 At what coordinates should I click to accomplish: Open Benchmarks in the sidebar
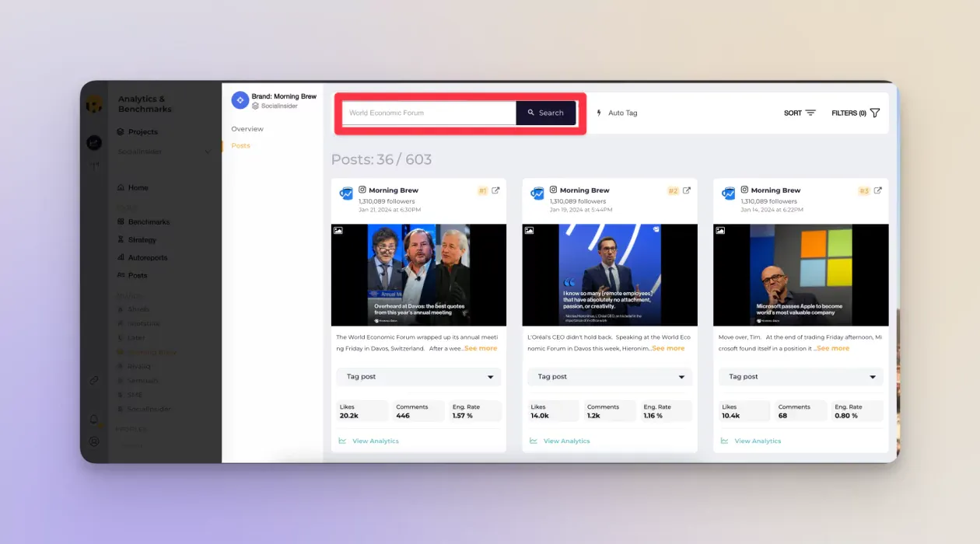click(x=143, y=222)
